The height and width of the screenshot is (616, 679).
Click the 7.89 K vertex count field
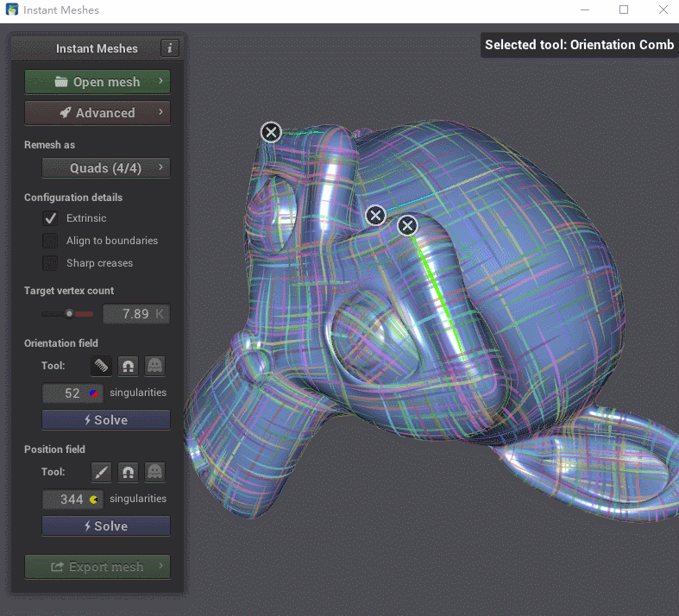coord(136,314)
